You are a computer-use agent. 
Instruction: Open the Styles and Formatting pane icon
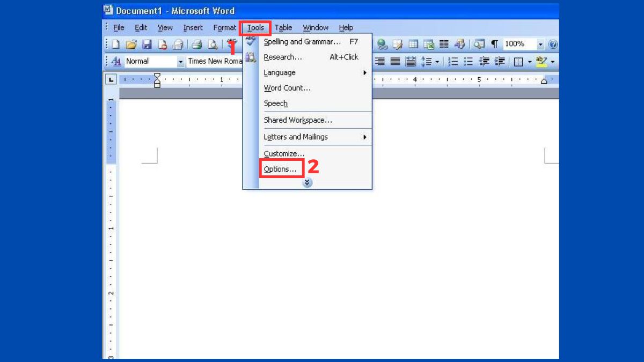(x=116, y=61)
